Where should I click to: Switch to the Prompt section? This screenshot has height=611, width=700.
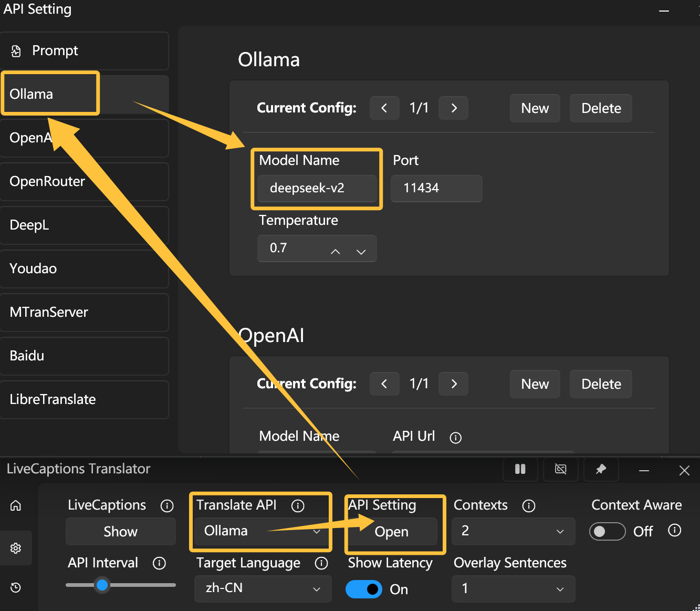pos(84,51)
